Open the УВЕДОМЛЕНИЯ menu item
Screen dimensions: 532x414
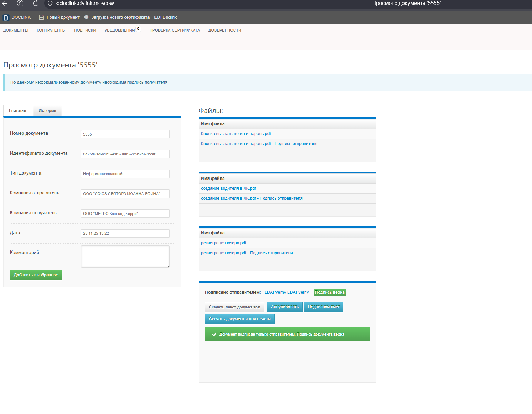click(x=120, y=31)
